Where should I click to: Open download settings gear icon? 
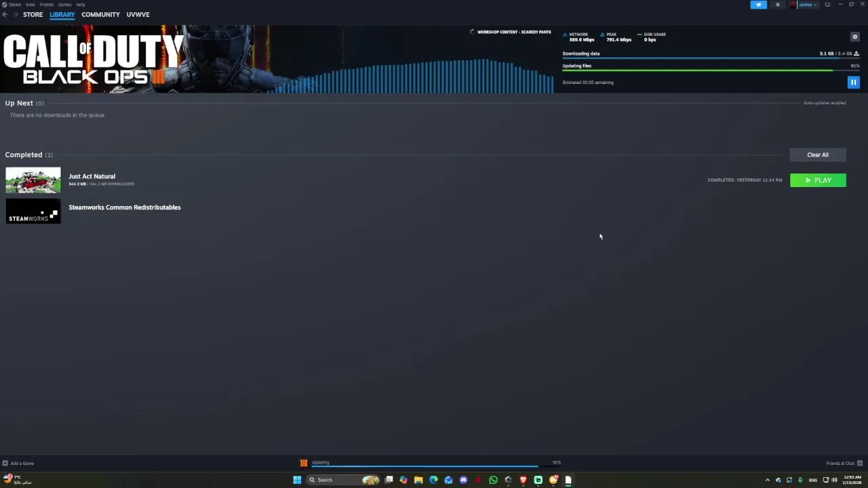point(854,37)
